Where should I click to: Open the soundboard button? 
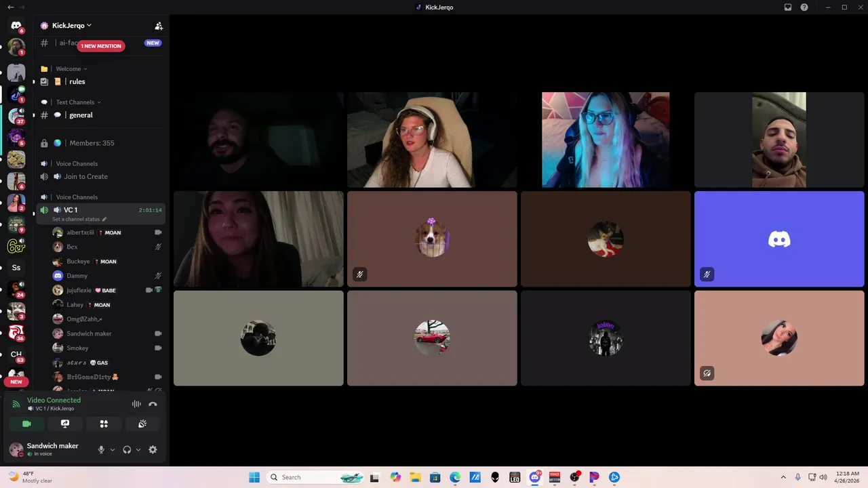click(142, 424)
